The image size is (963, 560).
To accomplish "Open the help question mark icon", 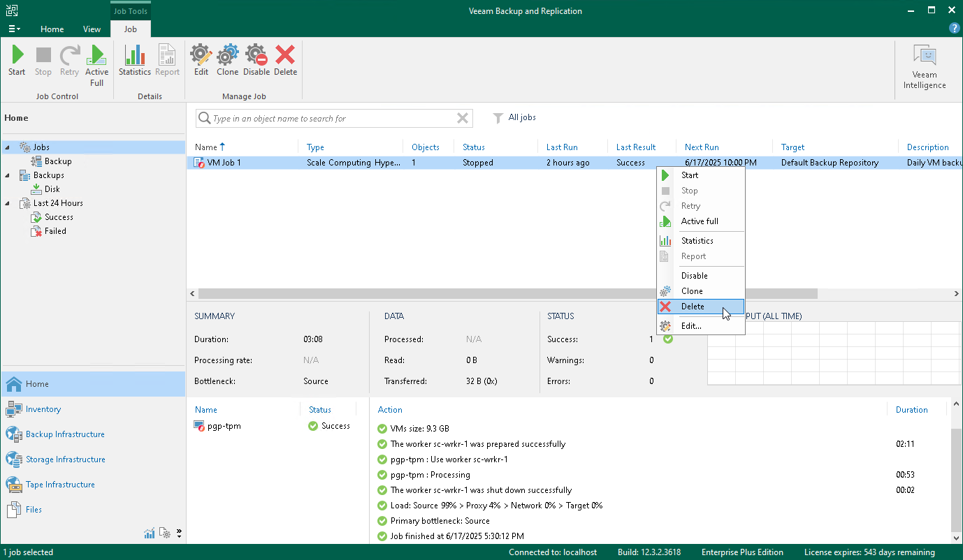I will (x=954, y=28).
